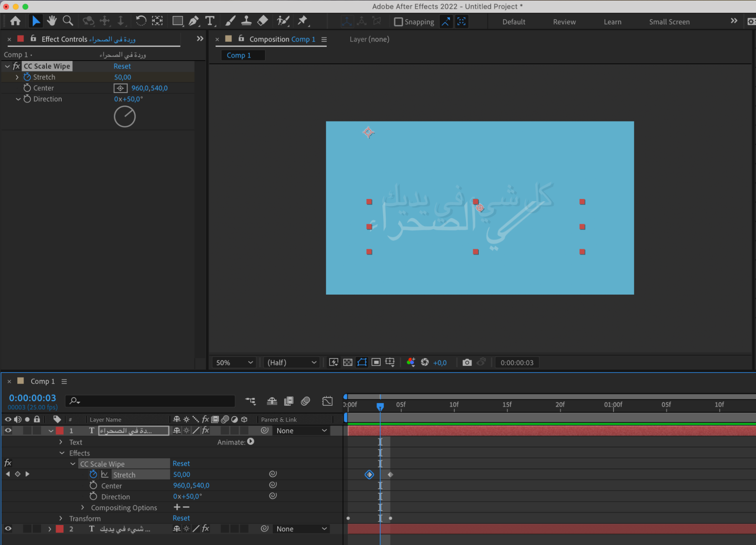Select the Type tool

210,21
